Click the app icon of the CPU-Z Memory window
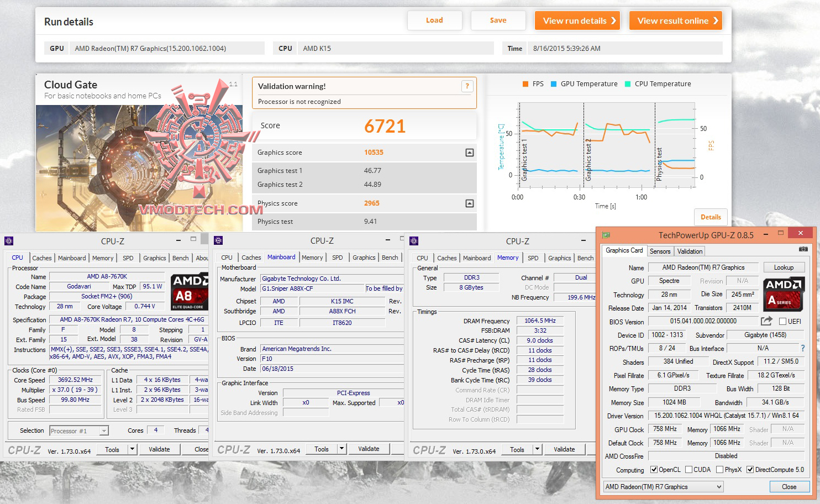 414,241
